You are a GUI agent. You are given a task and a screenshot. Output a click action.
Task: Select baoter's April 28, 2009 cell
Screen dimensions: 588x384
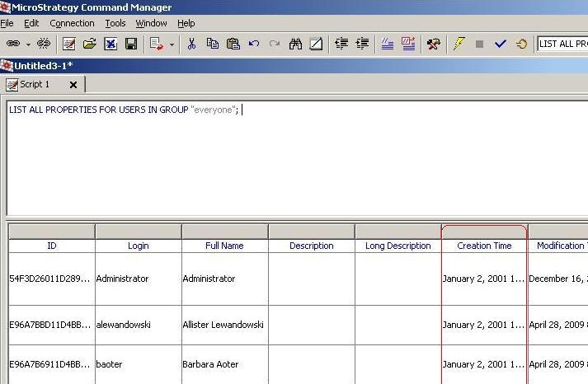click(558, 364)
